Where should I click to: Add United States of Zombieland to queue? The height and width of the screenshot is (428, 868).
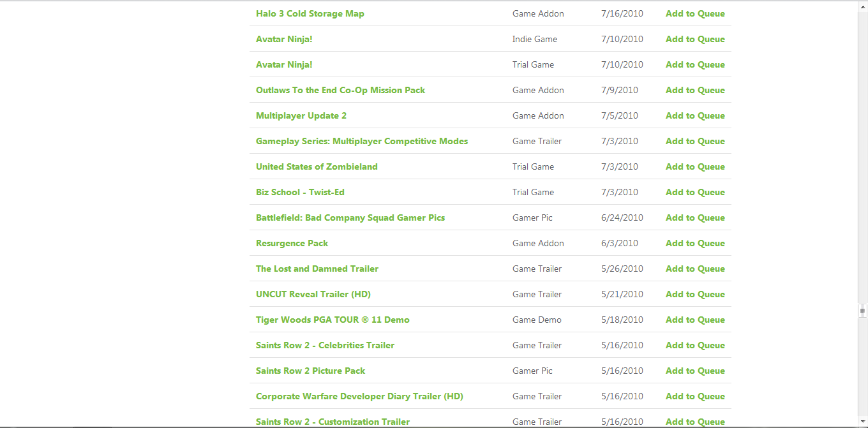pyautogui.click(x=695, y=166)
